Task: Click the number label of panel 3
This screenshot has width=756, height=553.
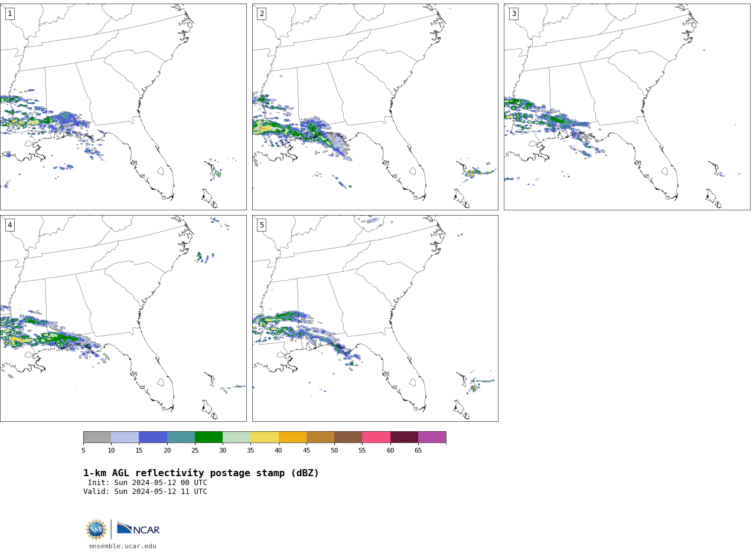Action: click(513, 14)
